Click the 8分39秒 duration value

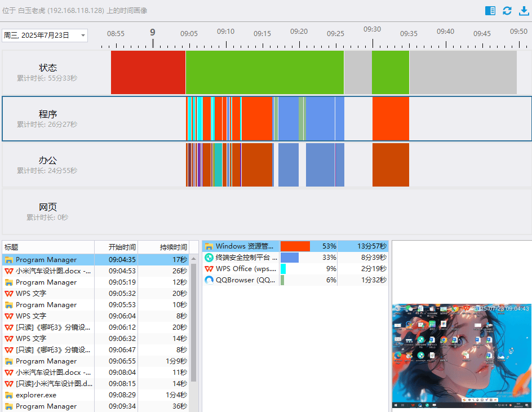374,257
